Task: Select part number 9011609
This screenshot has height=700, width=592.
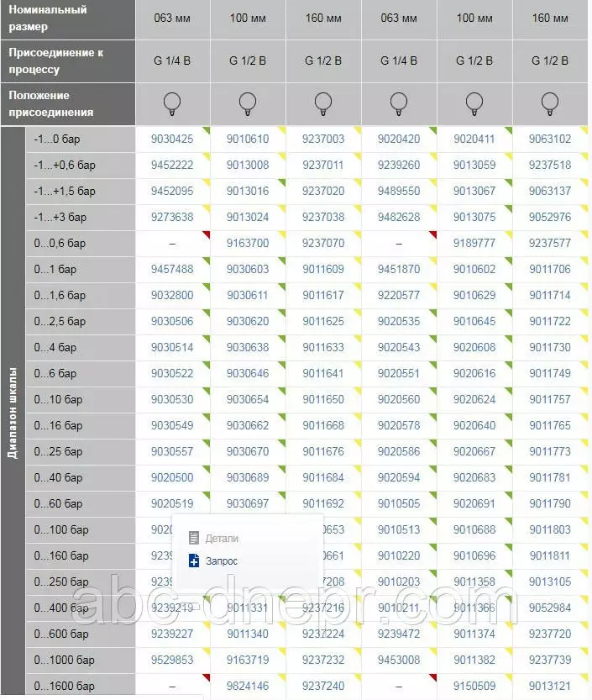Action: pos(323,270)
